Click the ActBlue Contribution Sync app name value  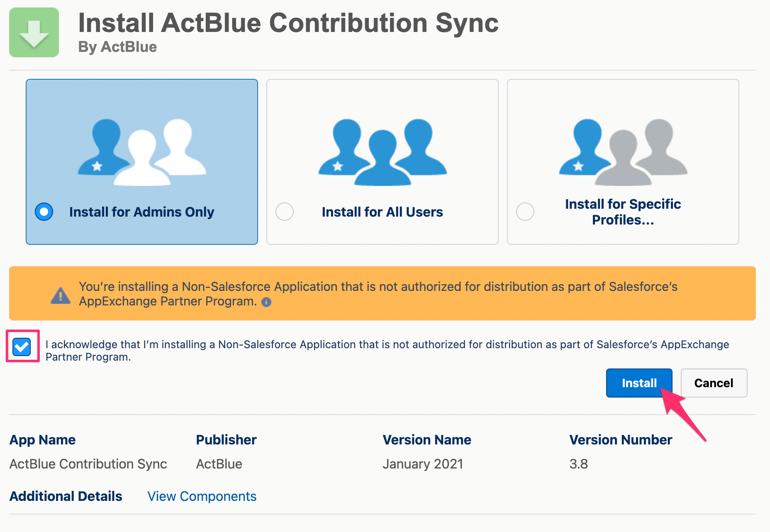(x=88, y=464)
